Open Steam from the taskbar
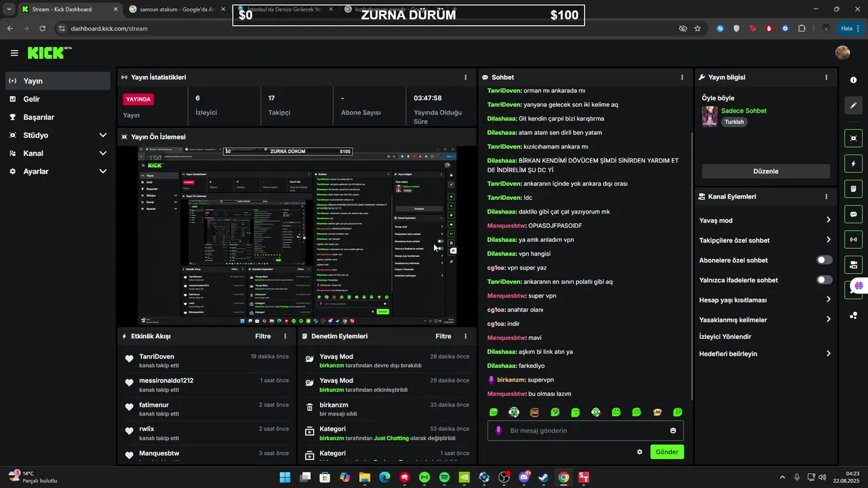868x488 pixels. click(x=544, y=477)
